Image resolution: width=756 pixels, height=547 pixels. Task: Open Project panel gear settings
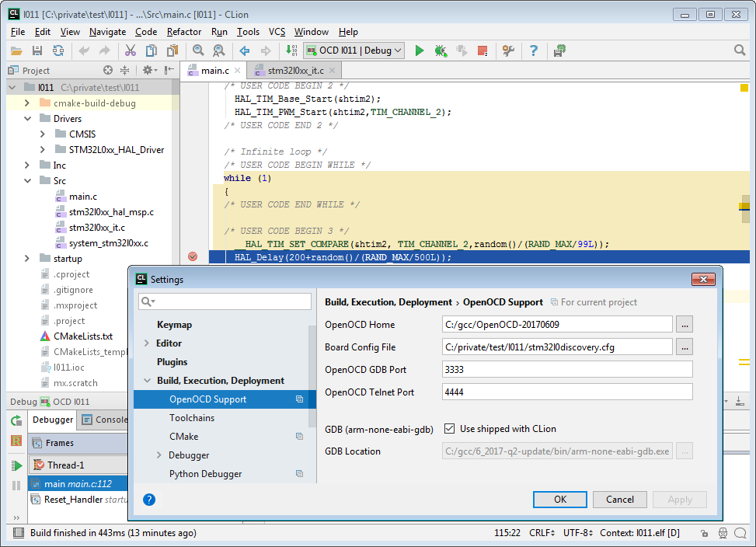[149, 71]
